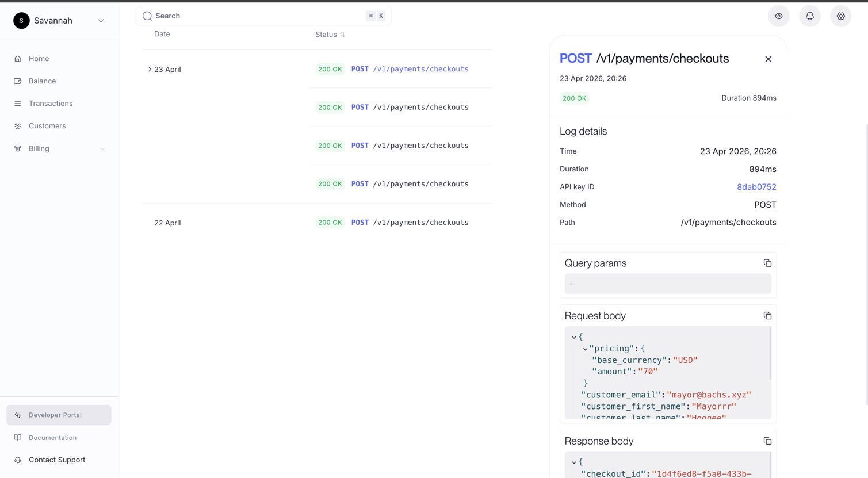Open the Documentation link
The image size is (868, 478).
click(52, 438)
